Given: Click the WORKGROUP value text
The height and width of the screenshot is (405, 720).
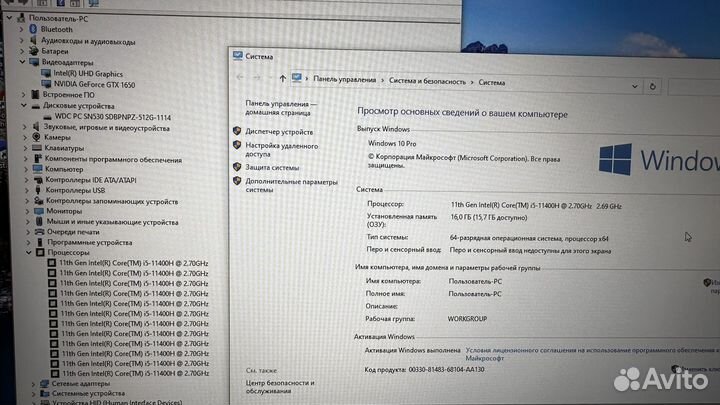Looking at the screenshot, I should point(467,319).
